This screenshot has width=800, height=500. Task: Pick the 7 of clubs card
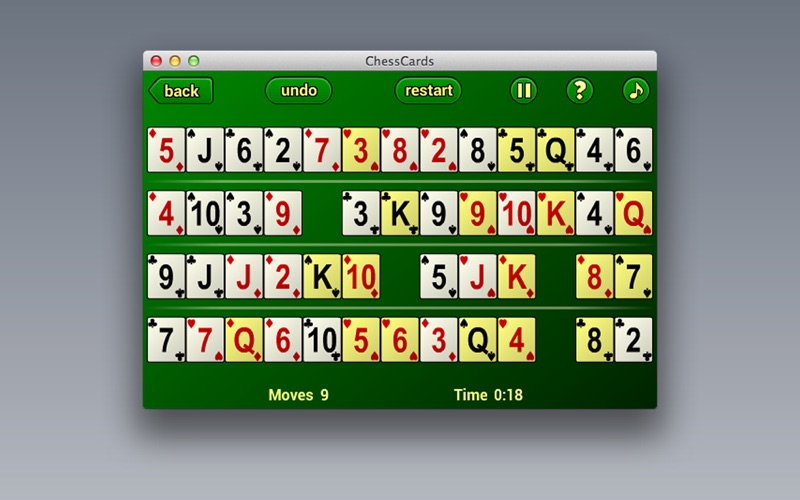(x=166, y=340)
